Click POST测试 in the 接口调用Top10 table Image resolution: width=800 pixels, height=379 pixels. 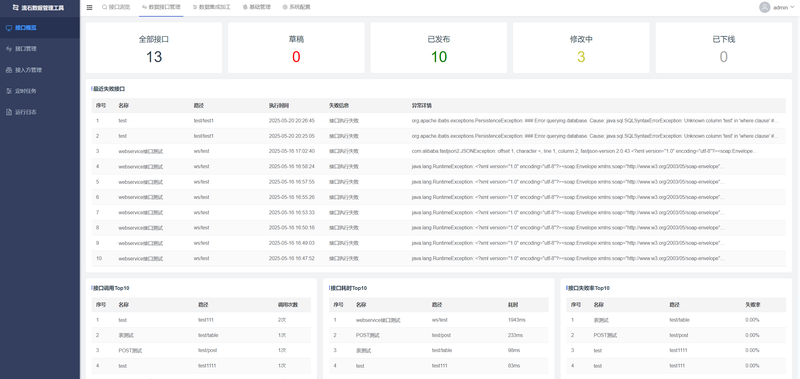tap(130, 351)
